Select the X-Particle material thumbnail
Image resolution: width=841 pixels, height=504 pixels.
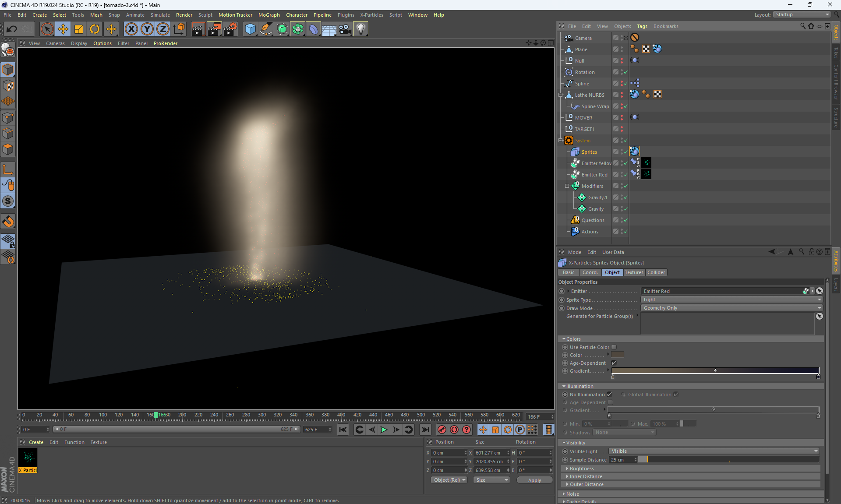[28, 458]
